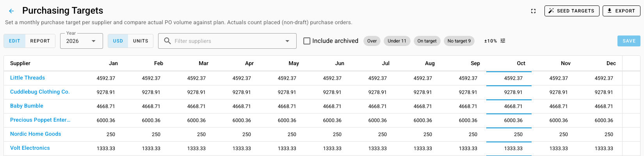Click the Supplier column header
This screenshot has width=644, height=156.
(20, 63)
